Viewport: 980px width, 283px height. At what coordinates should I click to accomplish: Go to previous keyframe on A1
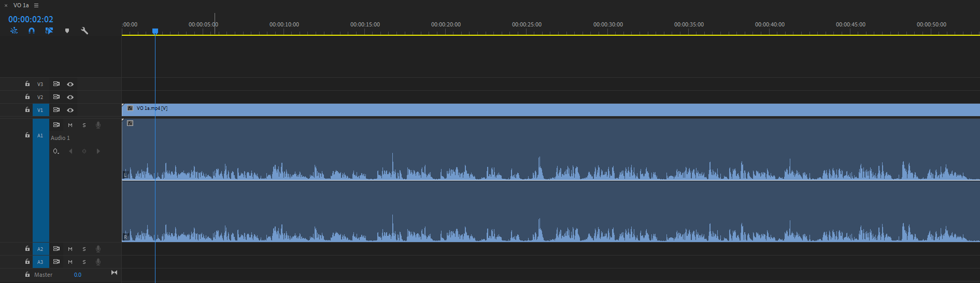[70, 151]
